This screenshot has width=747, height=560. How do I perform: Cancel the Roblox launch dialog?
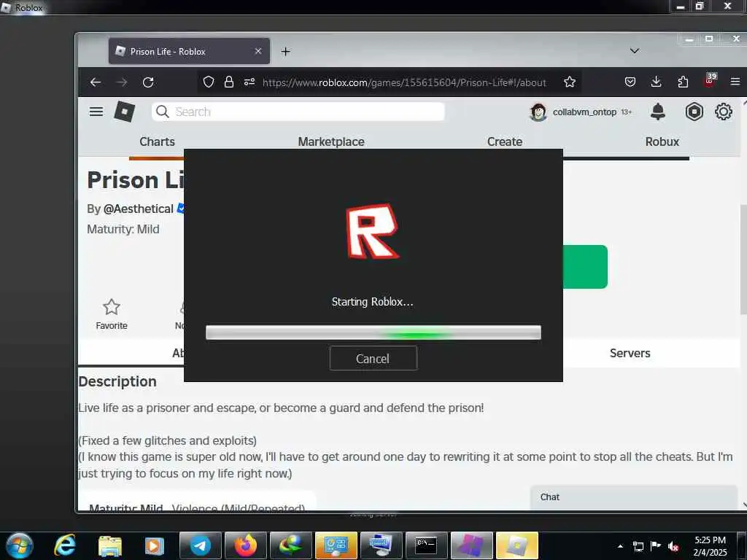373,358
